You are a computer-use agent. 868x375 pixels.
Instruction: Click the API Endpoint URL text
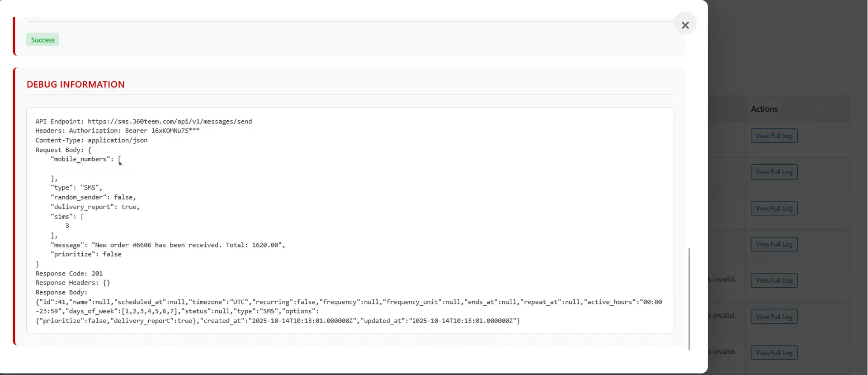pos(170,121)
